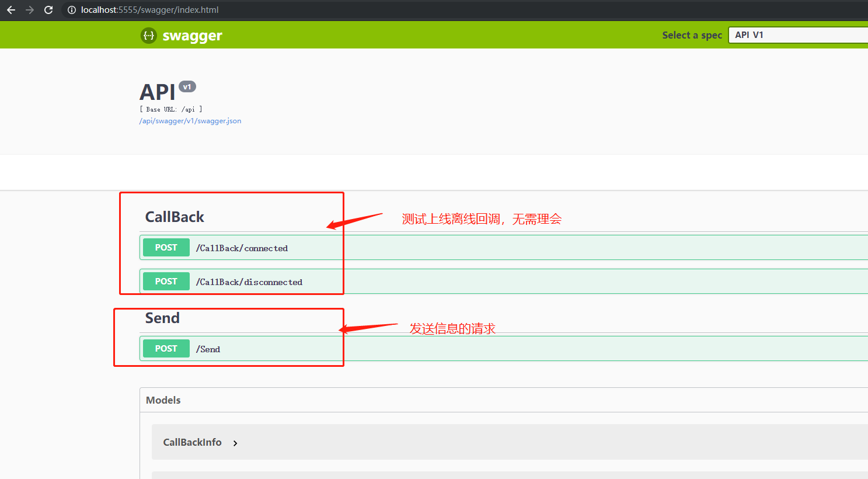868x479 pixels.
Task: Focus the address bar URL
Action: point(150,10)
